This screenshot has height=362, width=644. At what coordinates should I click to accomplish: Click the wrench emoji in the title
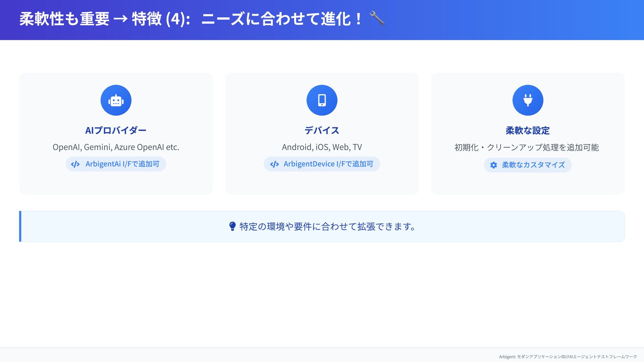[x=377, y=18]
